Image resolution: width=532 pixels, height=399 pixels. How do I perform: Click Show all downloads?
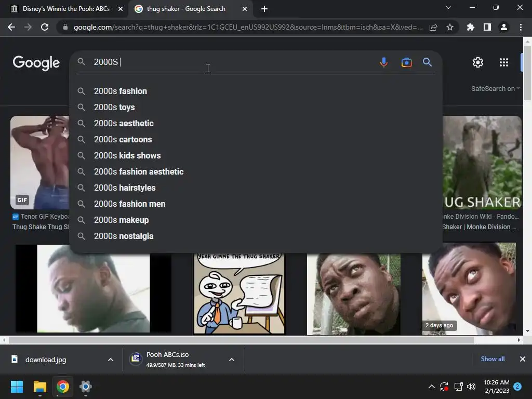(493, 359)
